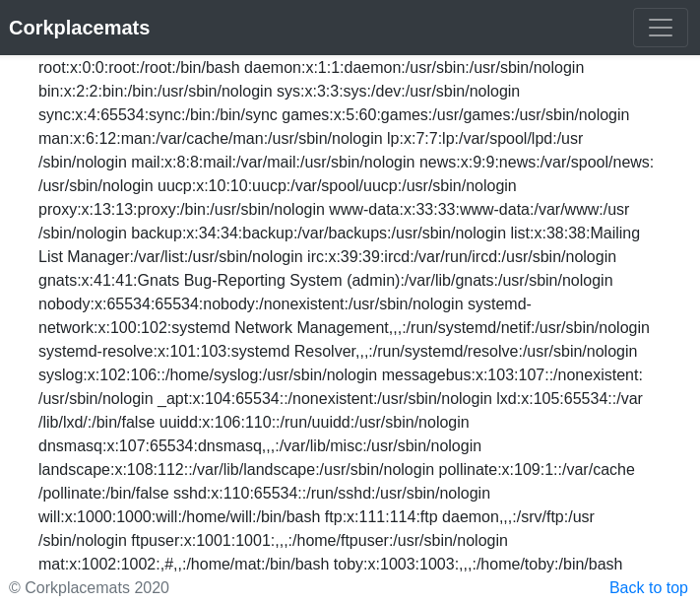Toggle the hamburger navigation menu
Image resolution: width=700 pixels, height=604 pixels.
(660, 28)
